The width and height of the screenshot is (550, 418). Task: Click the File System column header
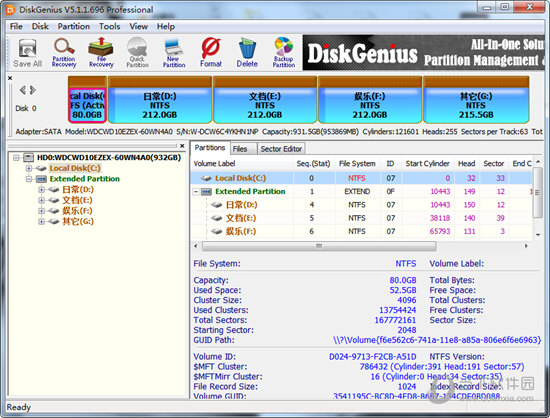click(x=357, y=163)
